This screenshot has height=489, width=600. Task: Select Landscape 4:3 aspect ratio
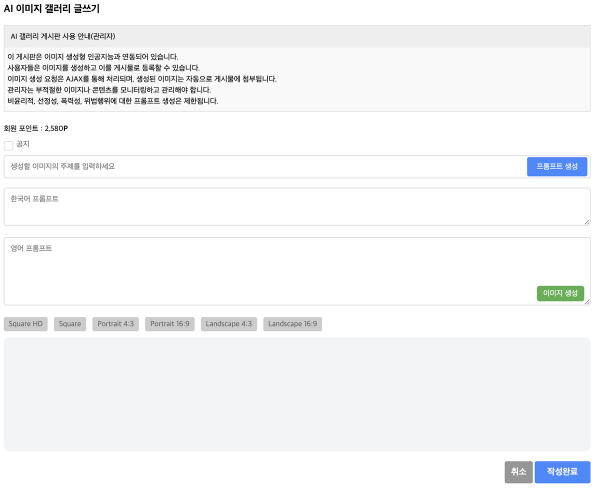pos(229,324)
